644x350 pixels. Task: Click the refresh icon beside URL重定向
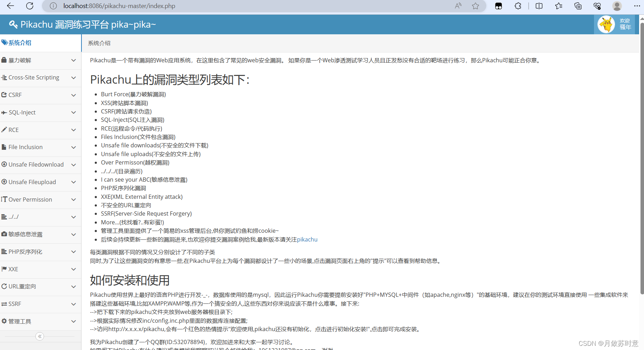[x=4, y=286]
